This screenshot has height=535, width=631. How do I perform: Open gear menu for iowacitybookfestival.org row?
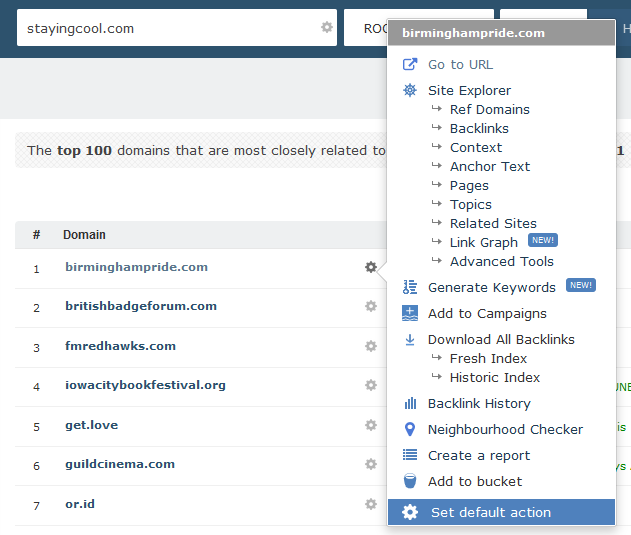click(x=371, y=385)
